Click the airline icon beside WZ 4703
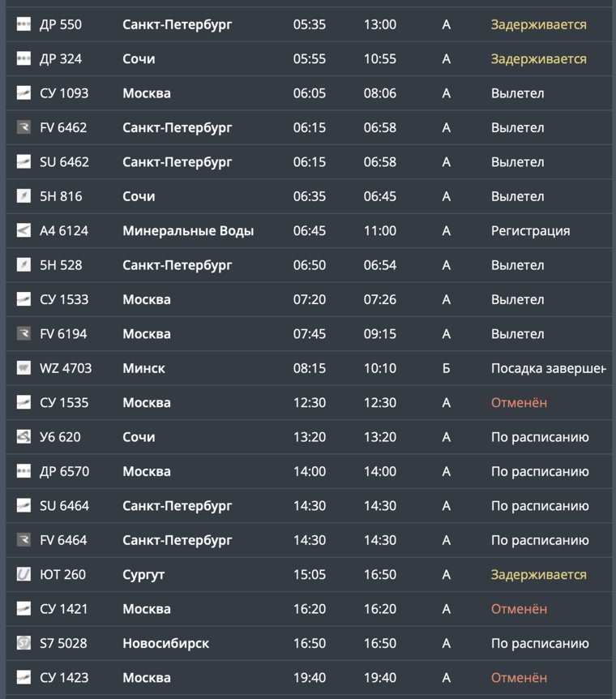This screenshot has height=699, width=616. 24,368
